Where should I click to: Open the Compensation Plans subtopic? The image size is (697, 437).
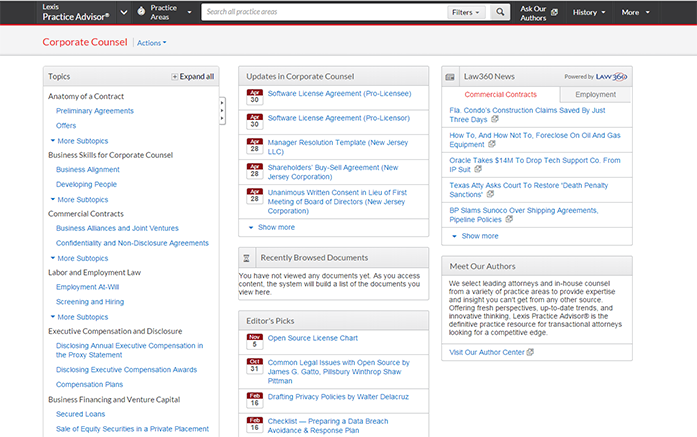[89, 384]
